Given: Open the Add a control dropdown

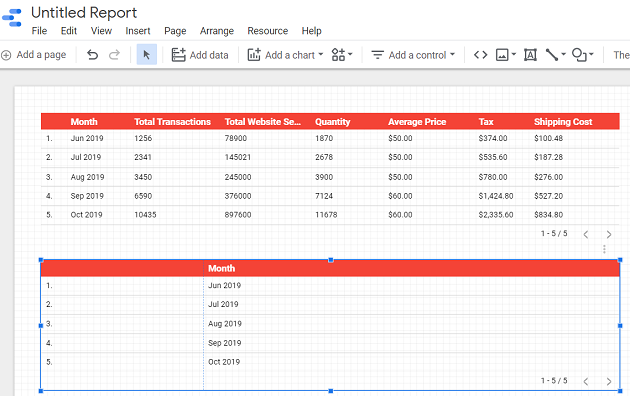Looking at the screenshot, I should pos(413,55).
